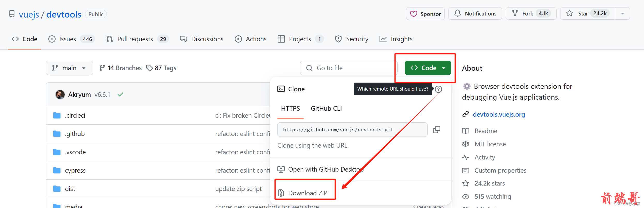Open the dist folder
The height and width of the screenshot is (208, 644).
pyautogui.click(x=70, y=189)
